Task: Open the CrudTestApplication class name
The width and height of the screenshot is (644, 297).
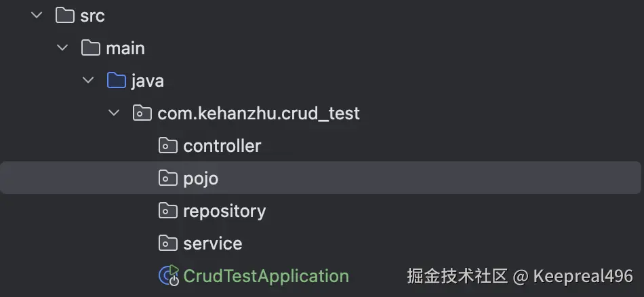Action: (x=266, y=276)
